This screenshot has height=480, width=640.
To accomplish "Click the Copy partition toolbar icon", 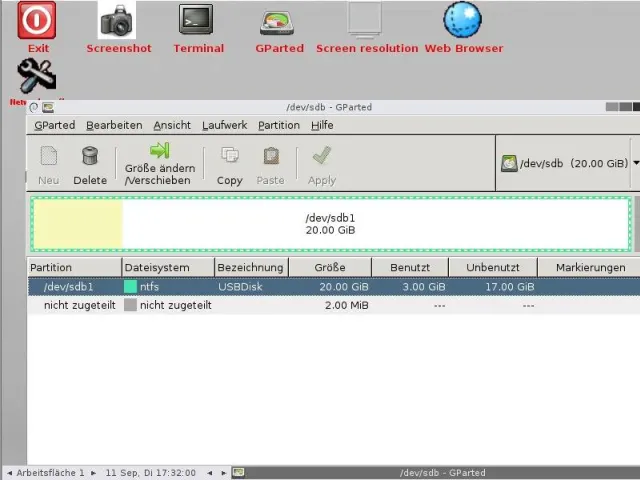I will 230,157.
